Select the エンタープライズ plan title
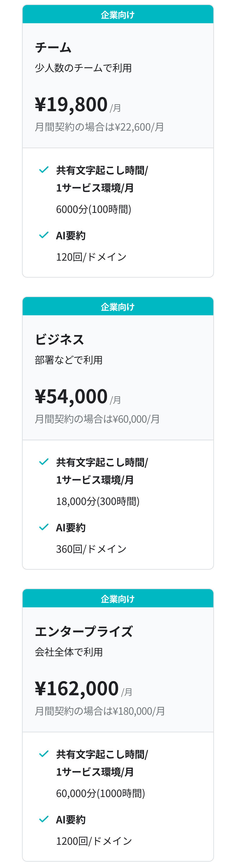The image size is (236, 868). point(84,632)
